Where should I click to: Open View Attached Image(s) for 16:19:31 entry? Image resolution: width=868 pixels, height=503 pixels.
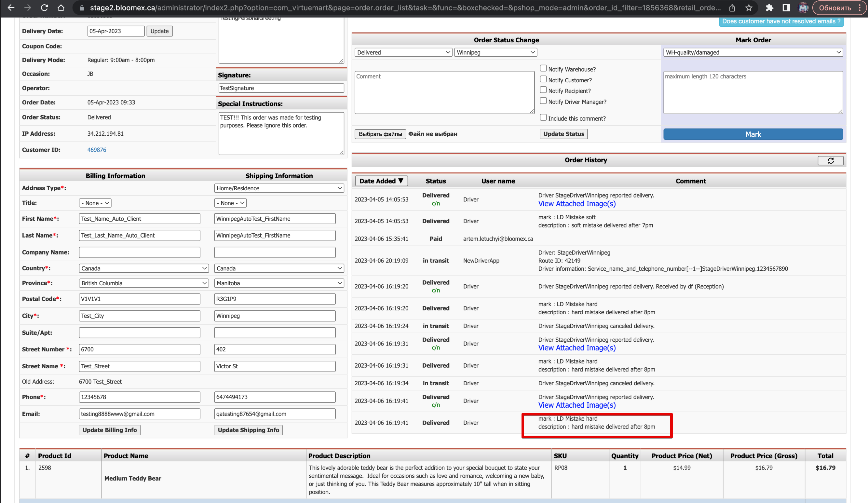pyautogui.click(x=577, y=348)
